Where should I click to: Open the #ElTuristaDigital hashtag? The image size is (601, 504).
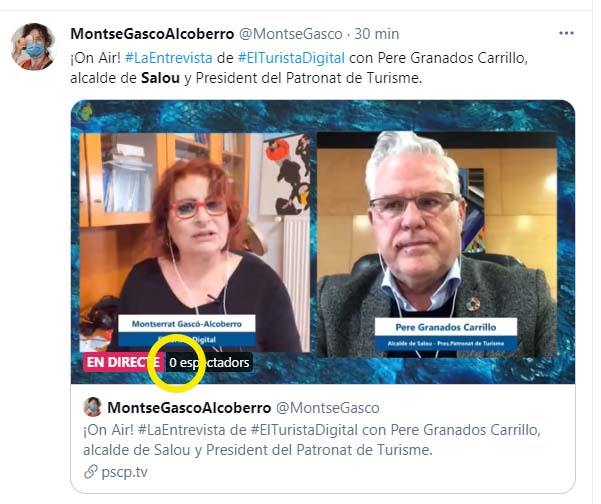291,58
